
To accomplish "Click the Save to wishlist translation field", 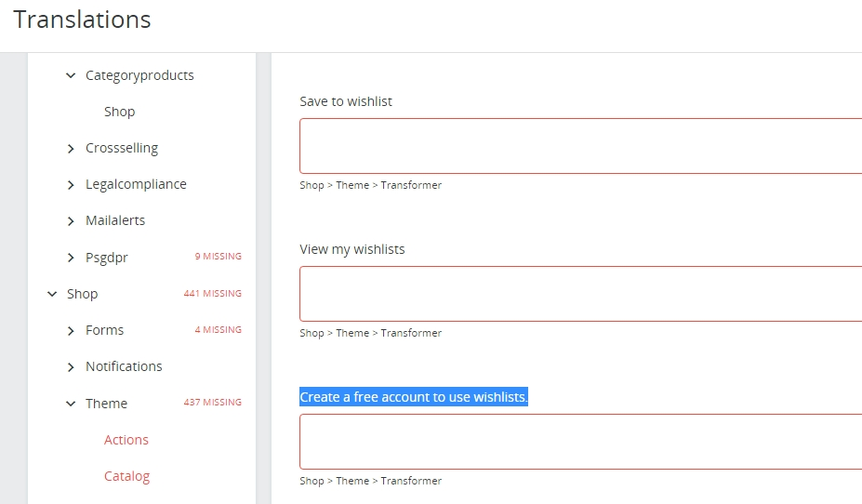I will 580,146.
